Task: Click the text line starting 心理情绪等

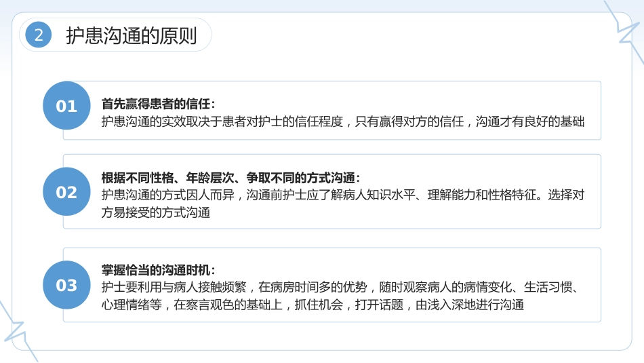Action: click(313, 305)
